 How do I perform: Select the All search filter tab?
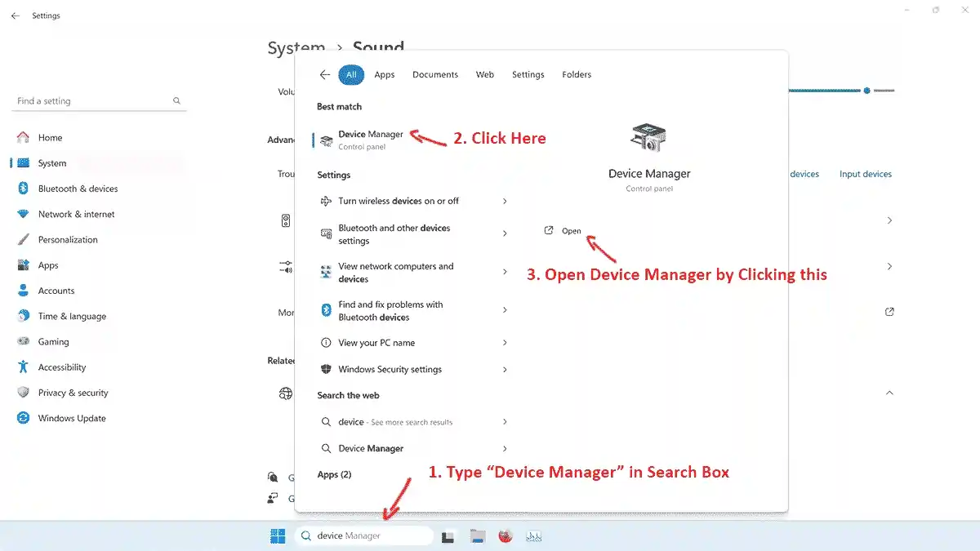(x=351, y=74)
